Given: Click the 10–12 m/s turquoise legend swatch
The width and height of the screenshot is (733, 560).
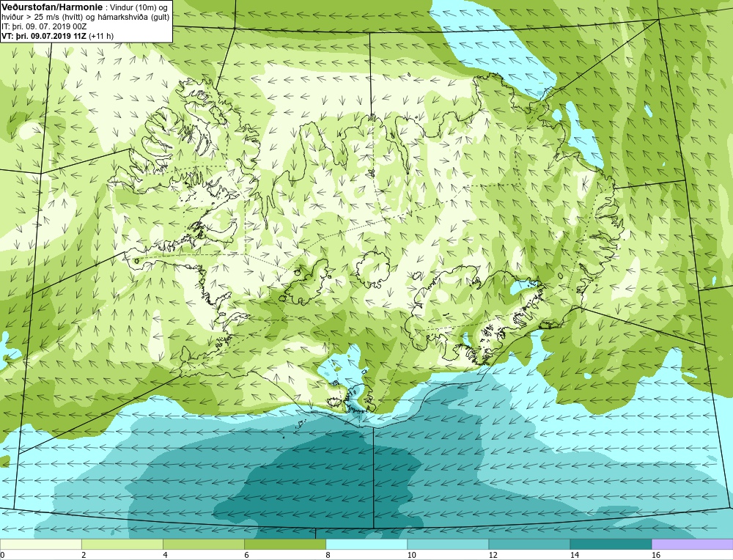Looking at the screenshot, I should coord(447,544).
